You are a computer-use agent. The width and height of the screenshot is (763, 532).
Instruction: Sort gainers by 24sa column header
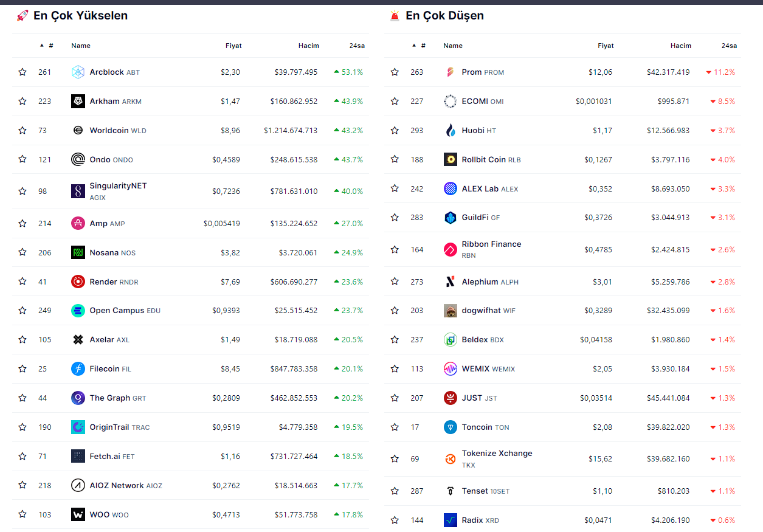coord(356,46)
